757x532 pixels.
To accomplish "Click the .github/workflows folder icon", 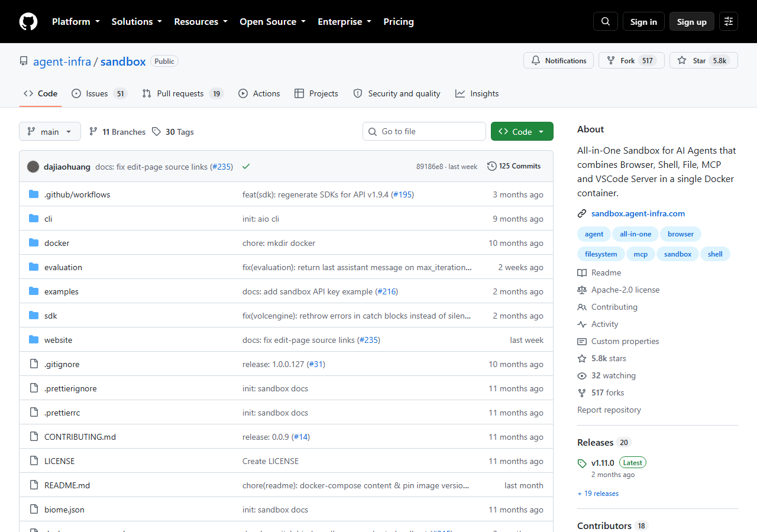I will pyautogui.click(x=34, y=194).
